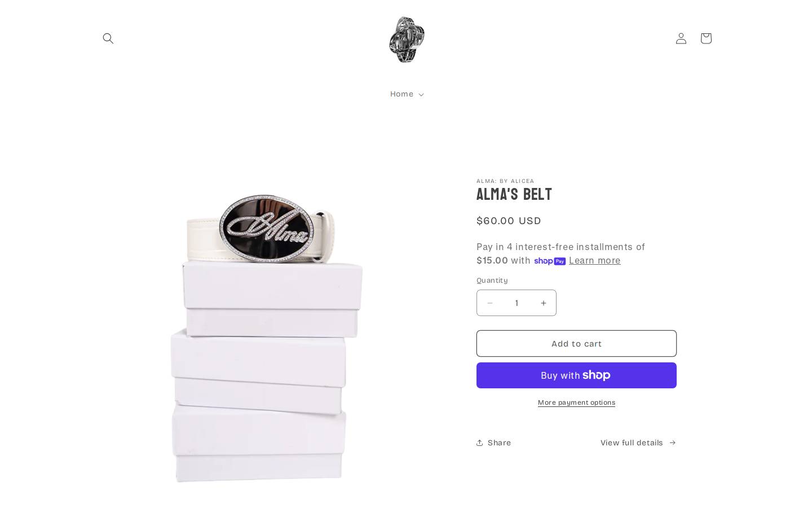Open the search magnifier icon
Image resolution: width=812 pixels, height=508 pixels.
point(108,38)
